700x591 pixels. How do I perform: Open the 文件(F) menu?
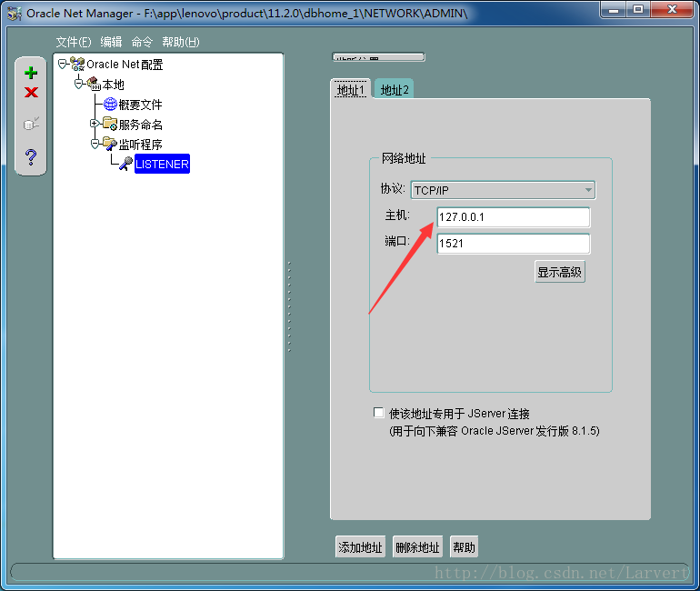[x=74, y=42]
